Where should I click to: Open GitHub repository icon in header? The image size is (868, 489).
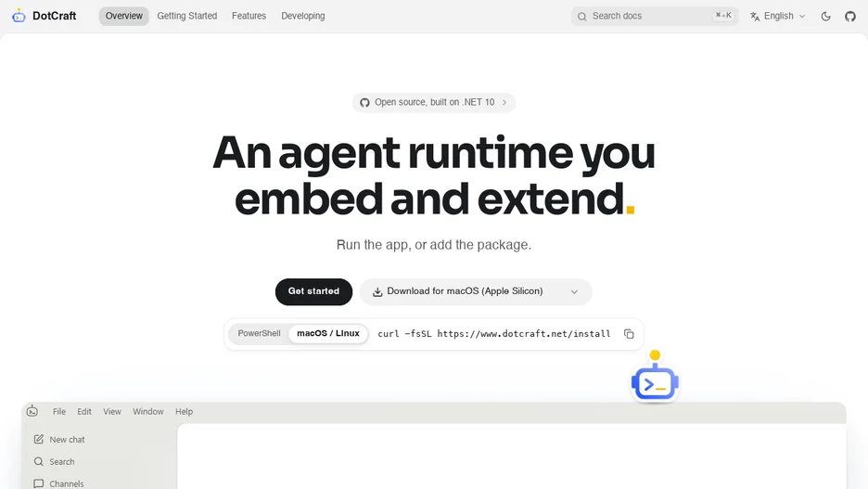pos(850,16)
